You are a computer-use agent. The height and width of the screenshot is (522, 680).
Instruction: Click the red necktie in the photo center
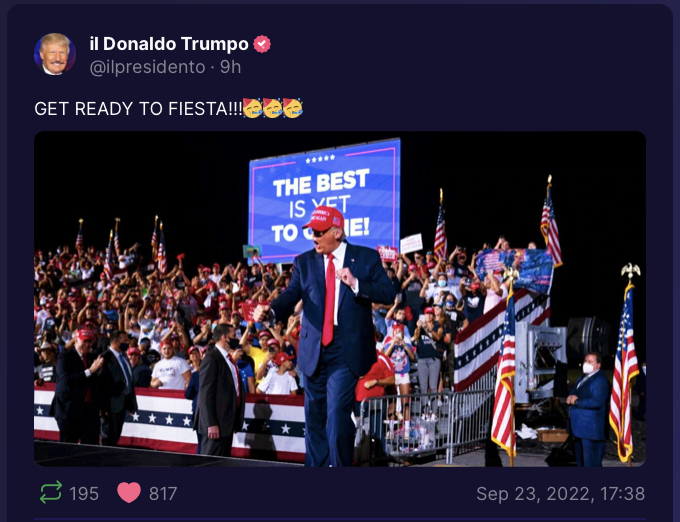coord(329,300)
